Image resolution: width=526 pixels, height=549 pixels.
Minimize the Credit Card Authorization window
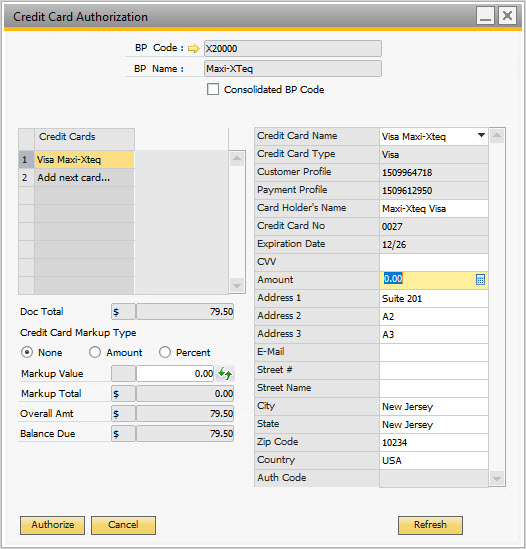click(x=485, y=16)
